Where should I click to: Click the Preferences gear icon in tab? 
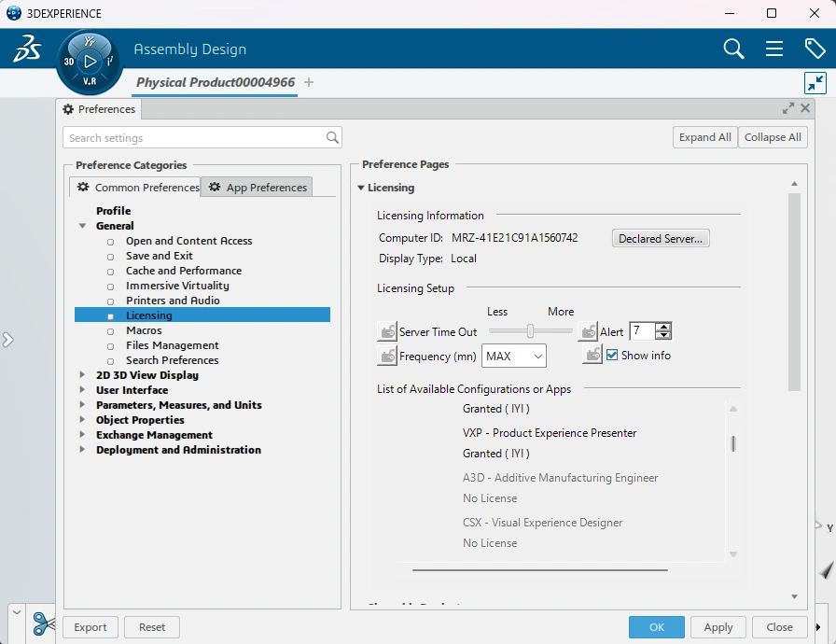pos(68,109)
